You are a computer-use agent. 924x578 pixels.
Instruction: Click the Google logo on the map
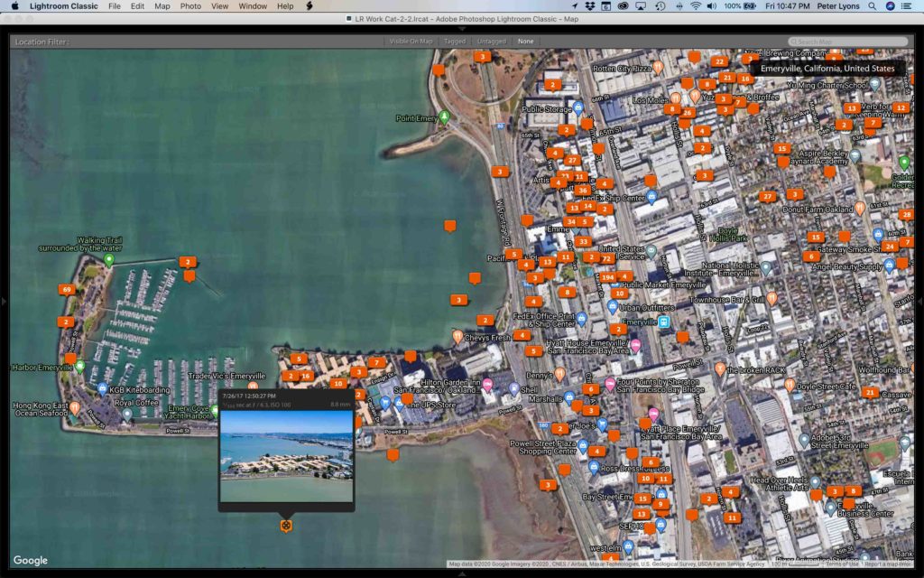[31, 560]
